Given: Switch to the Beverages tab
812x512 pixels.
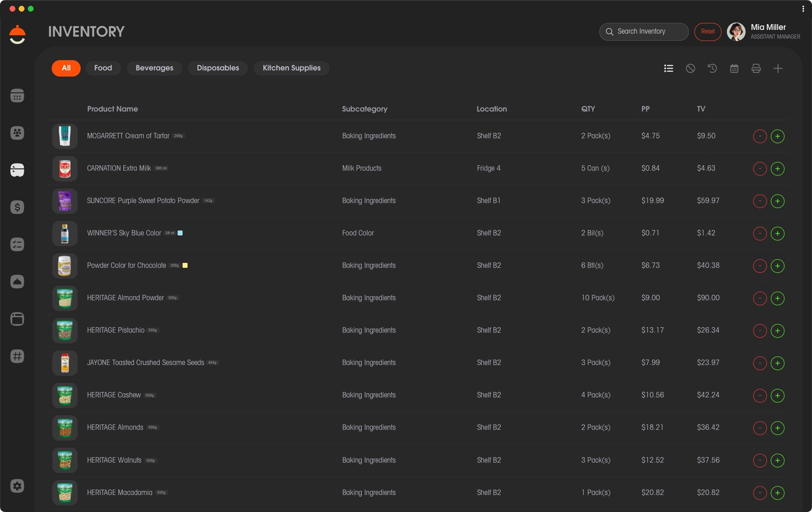Looking at the screenshot, I should click(154, 68).
